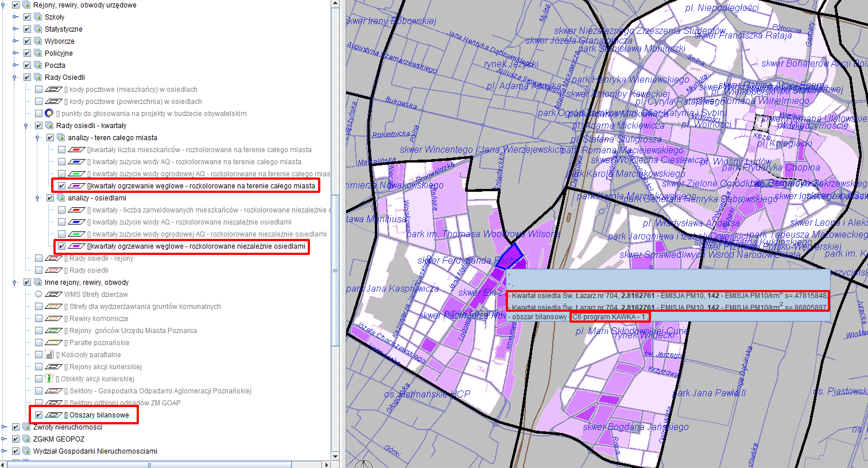Viewport: 868px width, 468px height.
Task: Expand the Statystyczne tree node
Action: pyautogui.click(x=15, y=29)
